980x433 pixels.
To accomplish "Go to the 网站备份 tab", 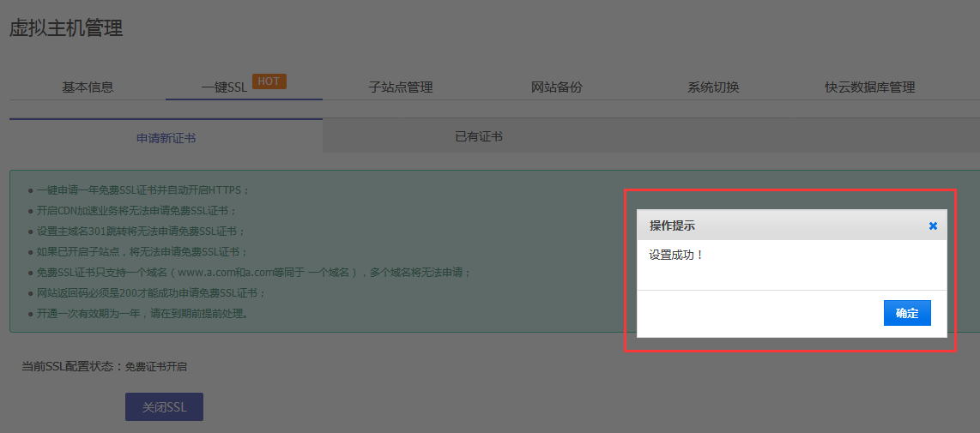I will (556, 87).
